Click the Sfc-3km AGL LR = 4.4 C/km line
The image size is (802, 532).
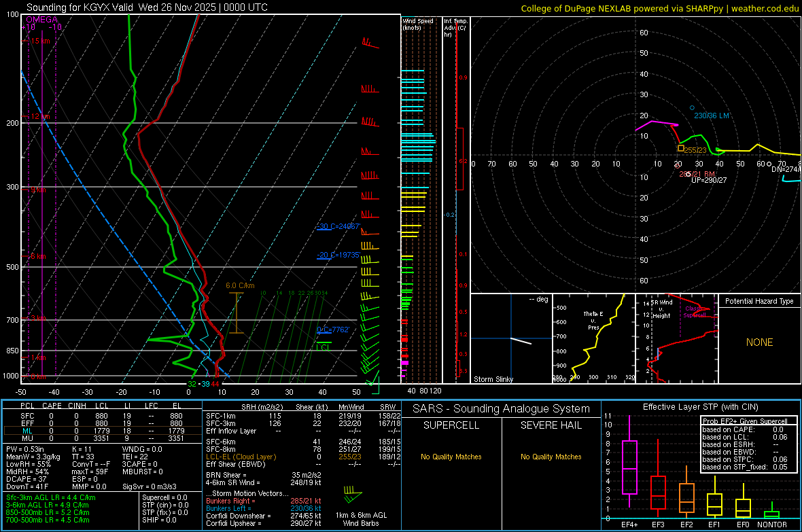pyautogui.click(x=51, y=497)
